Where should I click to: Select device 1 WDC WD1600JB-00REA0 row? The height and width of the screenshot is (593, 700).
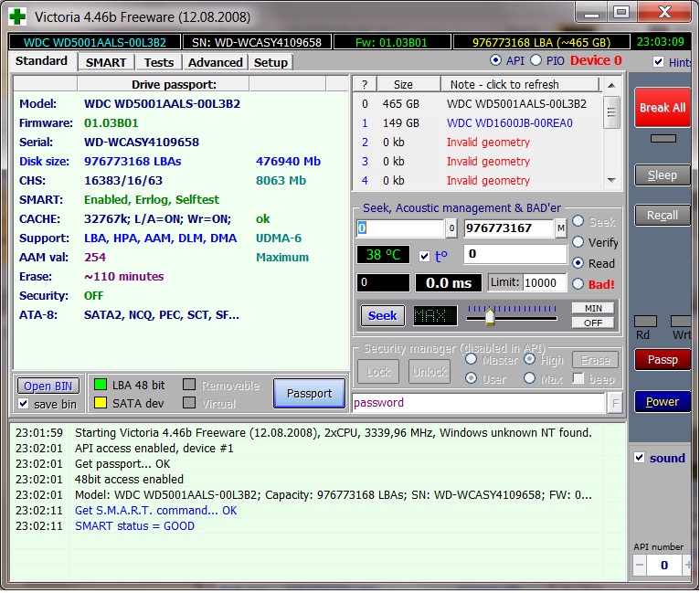point(477,123)
